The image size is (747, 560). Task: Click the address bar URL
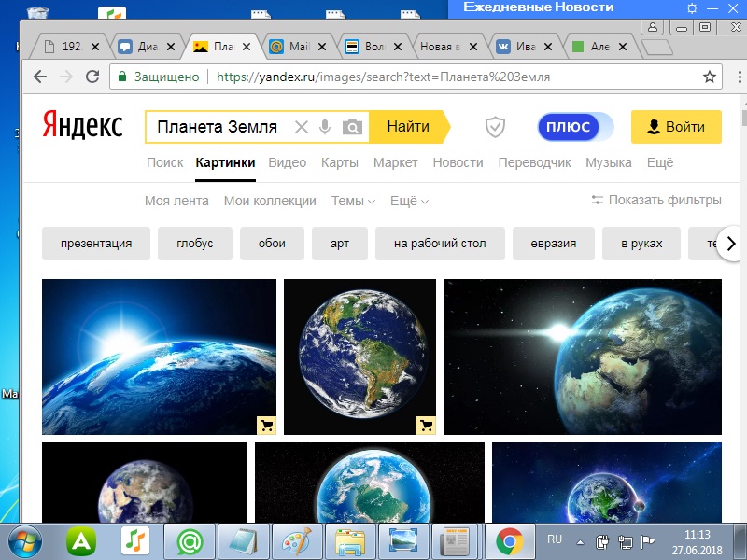(x=383, y=77)
